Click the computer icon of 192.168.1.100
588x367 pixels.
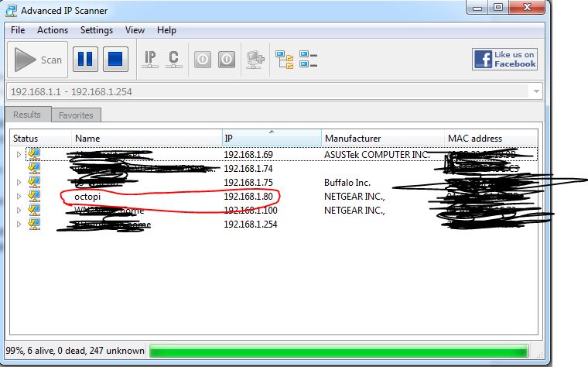(34, 210)
